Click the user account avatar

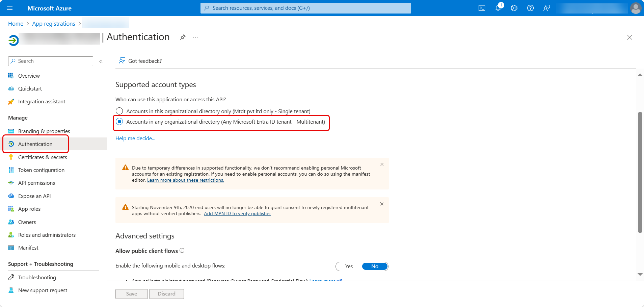[x=636, y=8]
